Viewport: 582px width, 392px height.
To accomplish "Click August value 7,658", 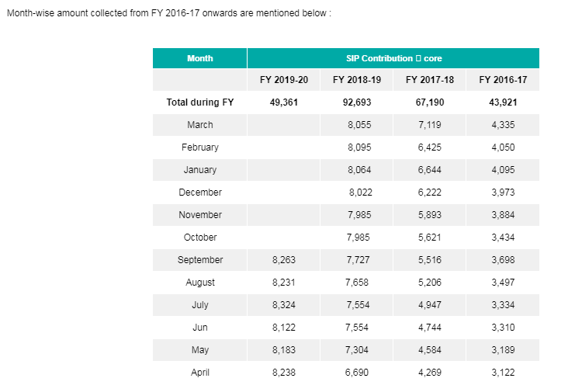I will coord(357,283).
